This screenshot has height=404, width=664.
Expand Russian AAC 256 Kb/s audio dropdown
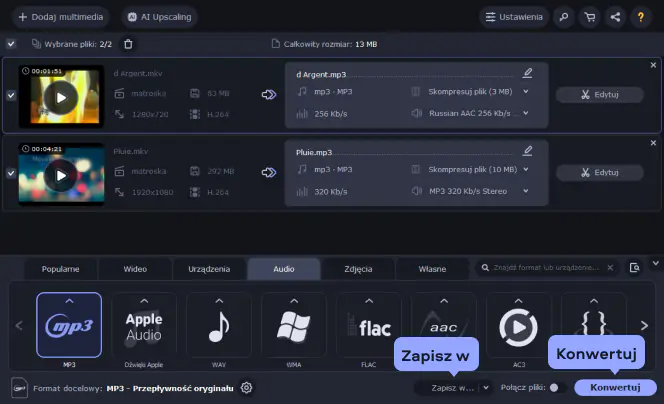point(526,113)
